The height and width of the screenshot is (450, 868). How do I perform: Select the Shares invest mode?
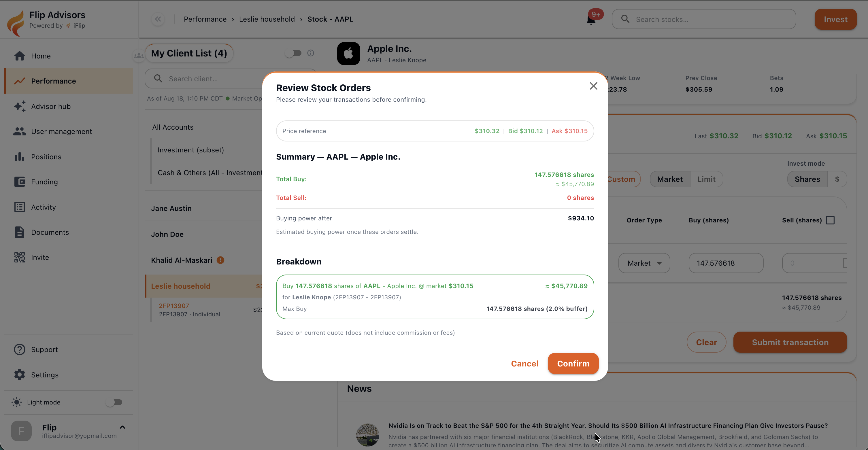click(x=807, y=179)
